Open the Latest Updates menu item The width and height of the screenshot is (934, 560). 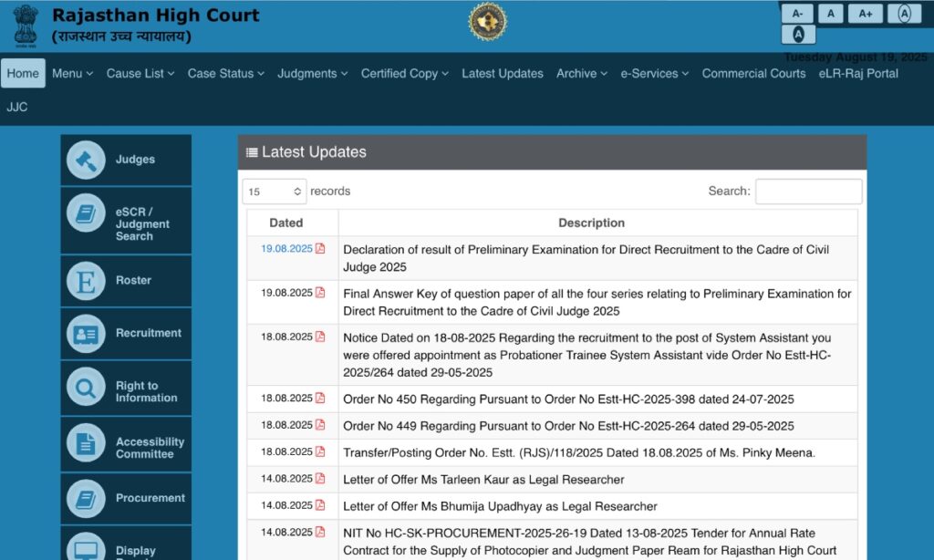coord(502,74)
